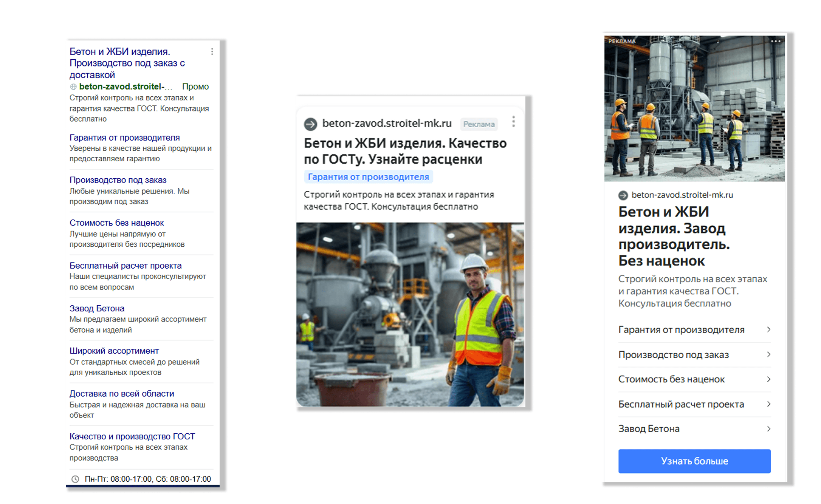Open the vertical dots menu on middle ad card

click(513, 122)
